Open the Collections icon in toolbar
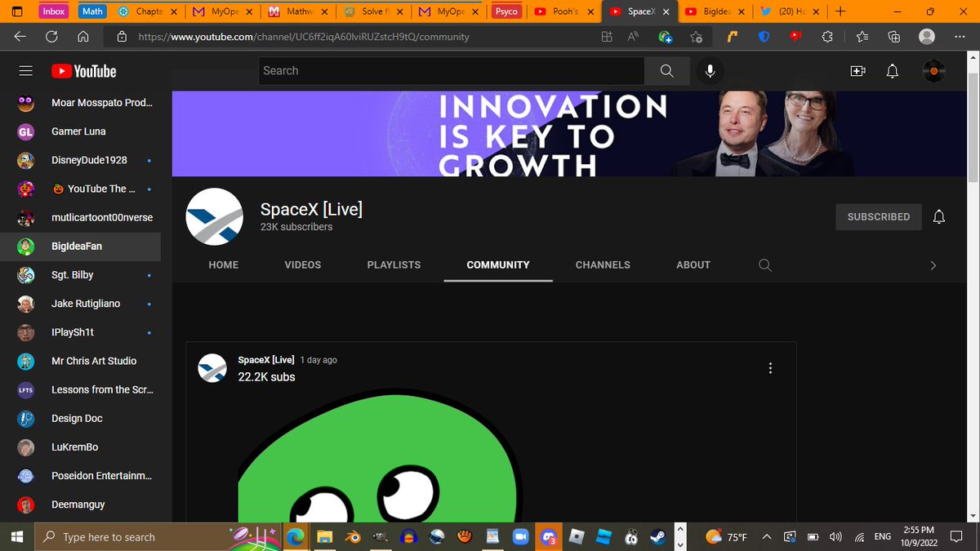980x551 pixels. click(x=894, y=36)
